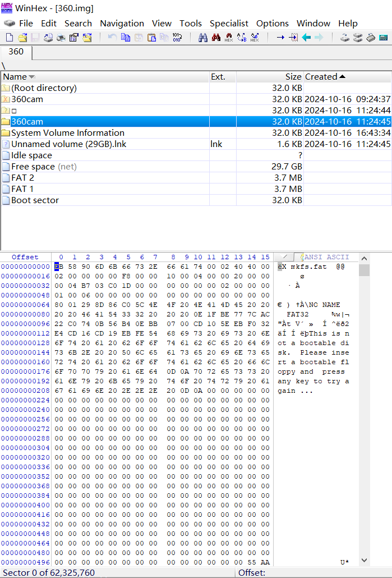Select the System Volume Information folder

(x=196, y=132)
